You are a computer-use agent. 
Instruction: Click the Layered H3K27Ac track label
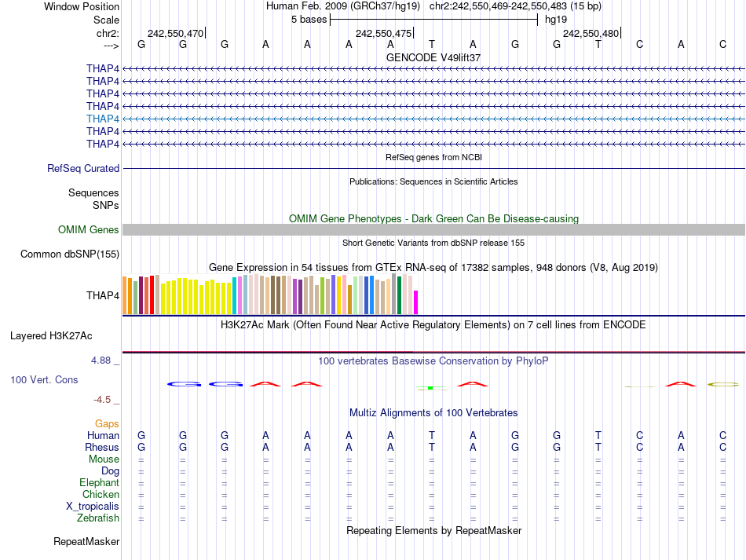(x=51, y=336)
